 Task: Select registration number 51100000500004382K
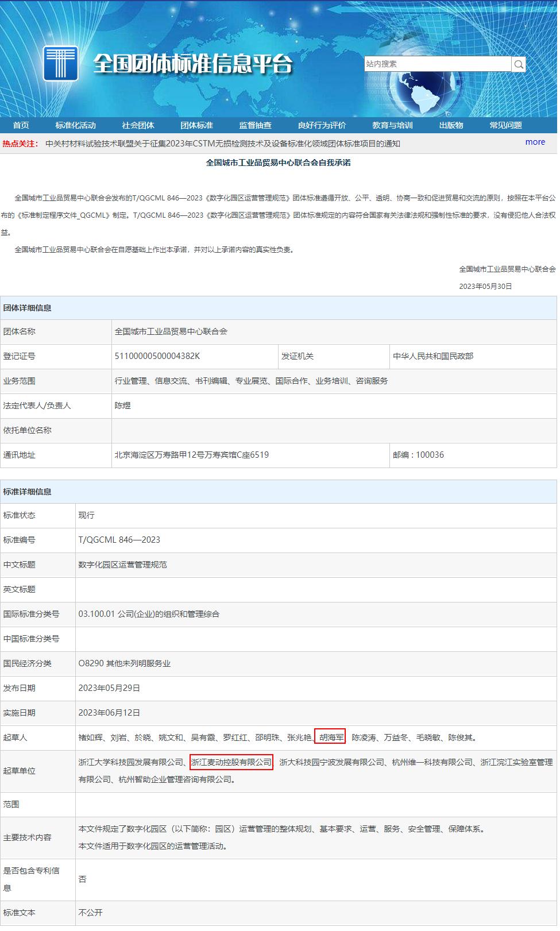click(157, 356)
